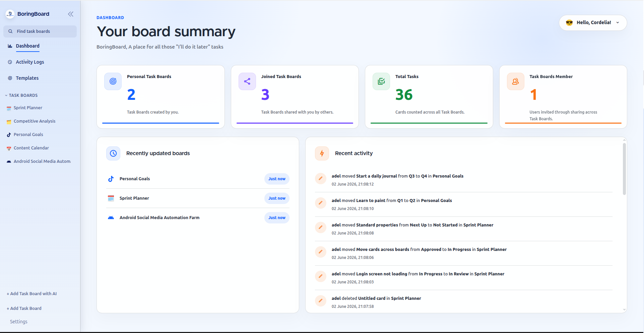The image size is (644, 333).
Task: Click the Joined Task Boards share icon
Action: click(247, 81)
